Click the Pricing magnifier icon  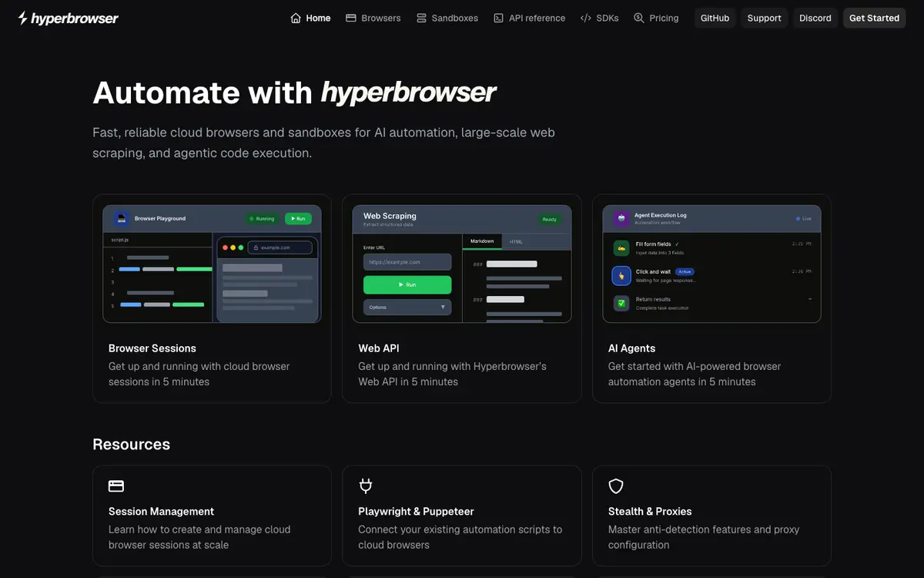639,18
